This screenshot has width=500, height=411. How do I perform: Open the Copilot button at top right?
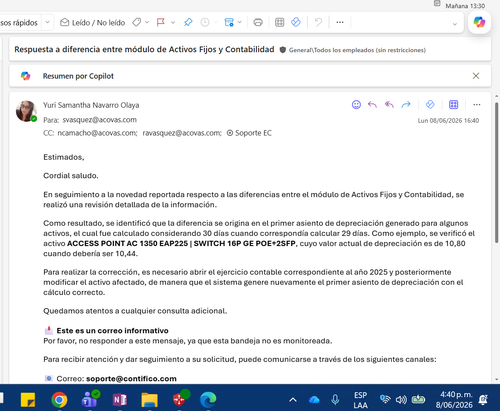(x=479, y=22)
